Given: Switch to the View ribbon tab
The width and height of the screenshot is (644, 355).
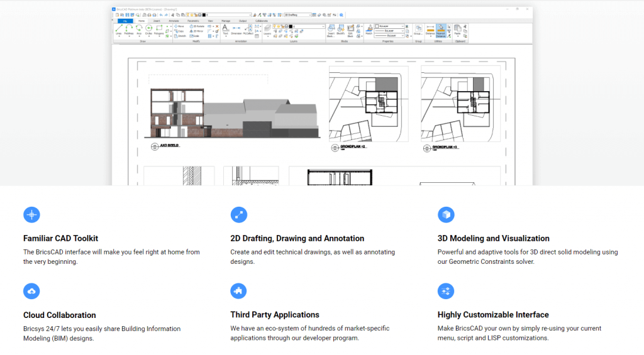Looking at the screenshot, I should tap(210, 21).
